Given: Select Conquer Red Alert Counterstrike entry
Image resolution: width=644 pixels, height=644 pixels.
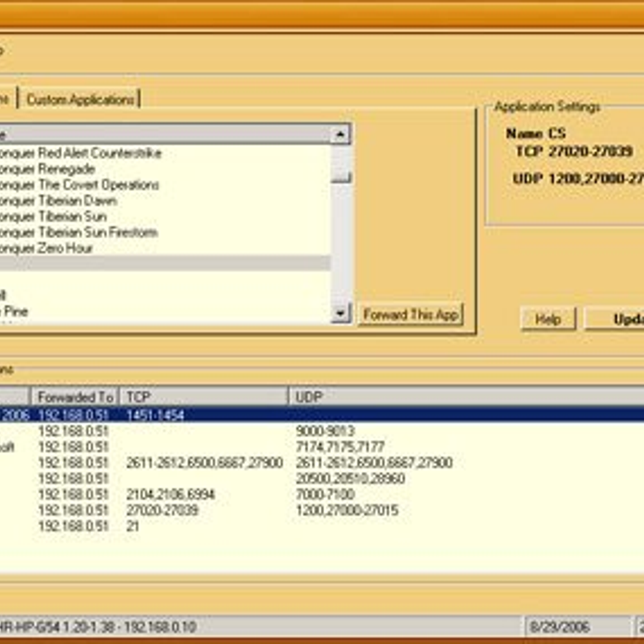Looking at the screenshot, I should 80,153.
